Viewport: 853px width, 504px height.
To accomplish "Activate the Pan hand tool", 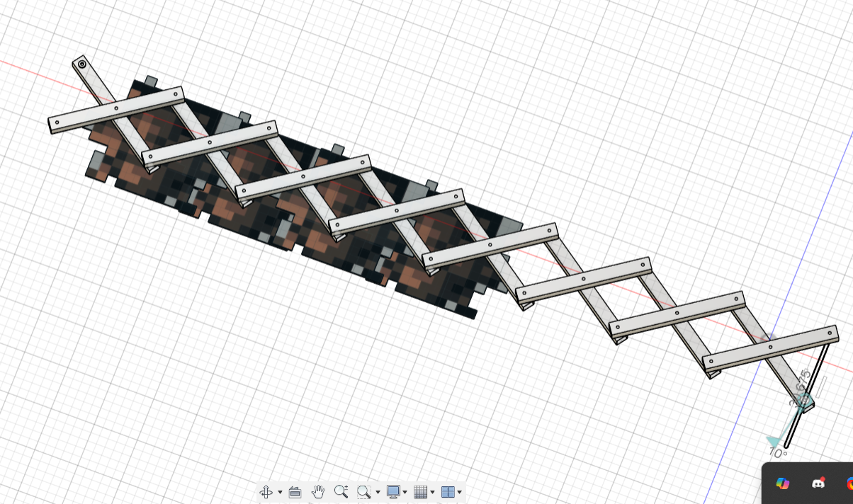I will pos(318,492).
